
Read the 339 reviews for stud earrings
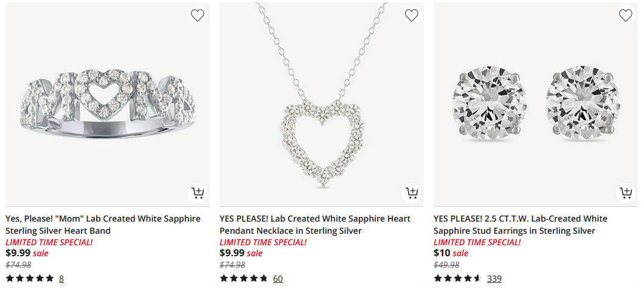pyautogui.click(x=494, y=279)
